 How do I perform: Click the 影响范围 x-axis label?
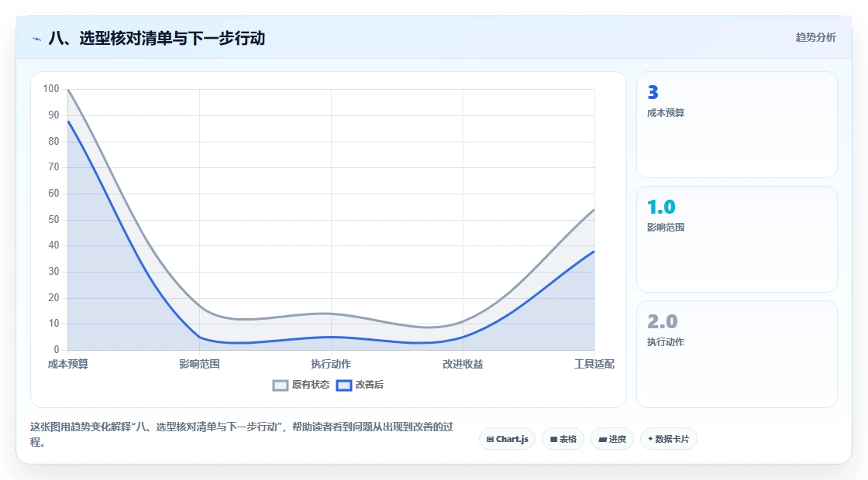point(199,364)
